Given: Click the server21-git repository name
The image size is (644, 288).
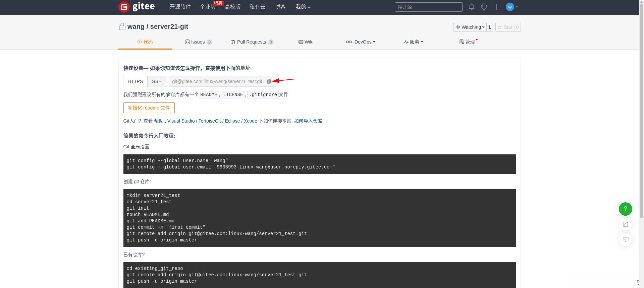Looking at the screenshot, I should [x=169, y=26].
